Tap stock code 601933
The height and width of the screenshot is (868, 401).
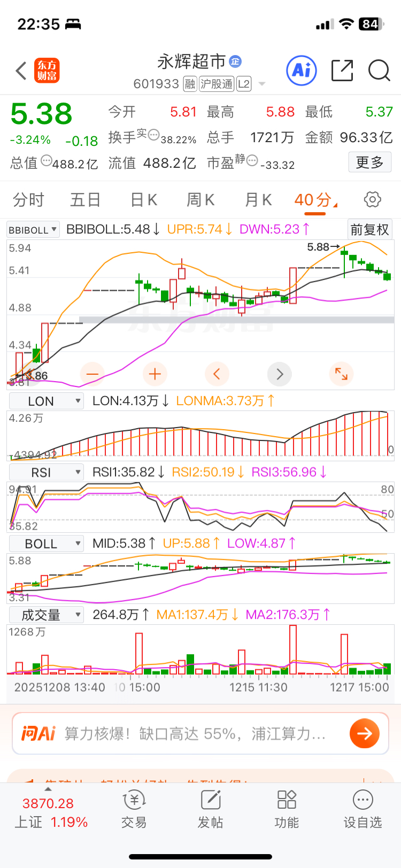156,84
